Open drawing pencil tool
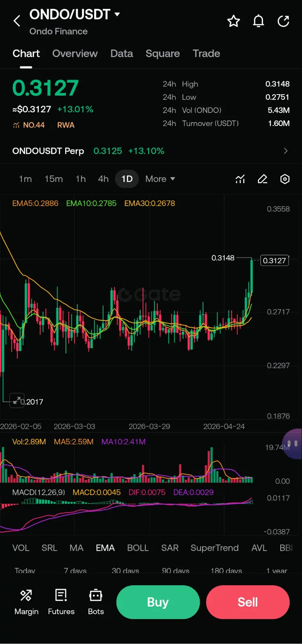This screenshot has width=302, height=644. [263, 179]
